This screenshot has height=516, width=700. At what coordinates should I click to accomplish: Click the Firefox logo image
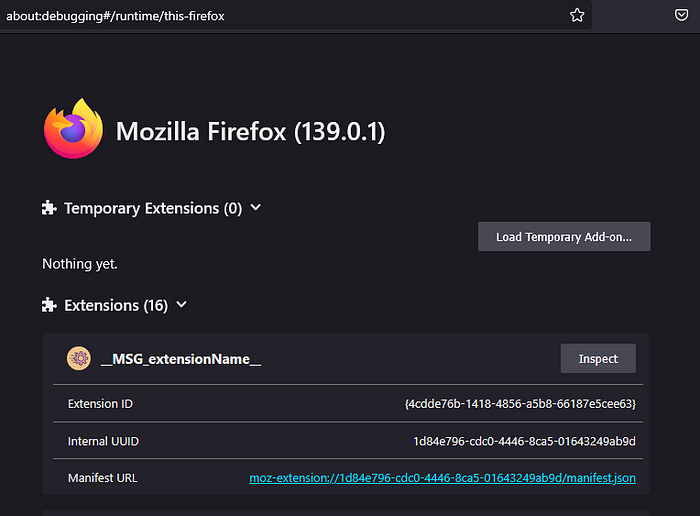[74, 129]
